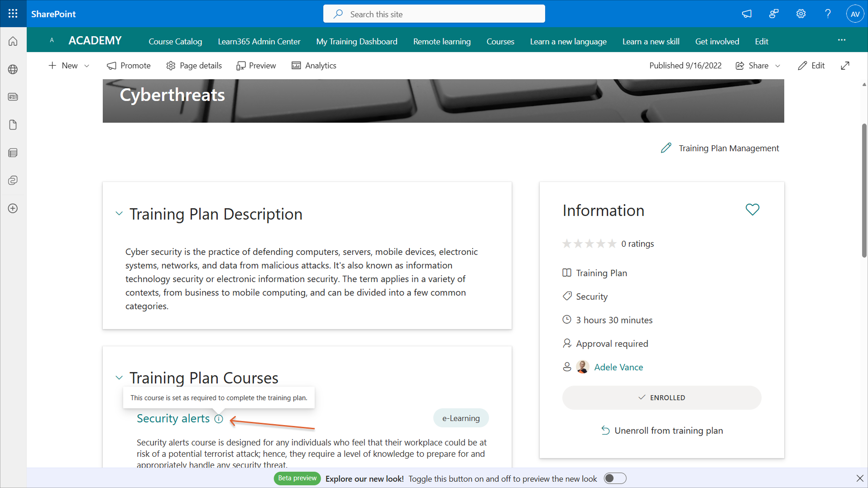Viewport: 868px width, 488px height.
Task: Go to My Training Dashboard
Action: [x=356, y=41]
